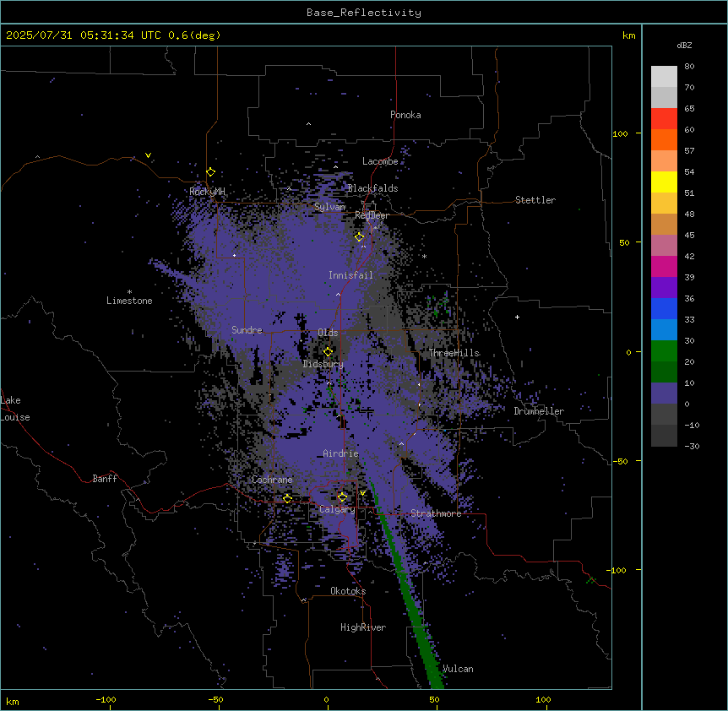Pick the red 65-60 dBZ legend swatch
Screen dimensions: 728x711
tap(664, 119)
